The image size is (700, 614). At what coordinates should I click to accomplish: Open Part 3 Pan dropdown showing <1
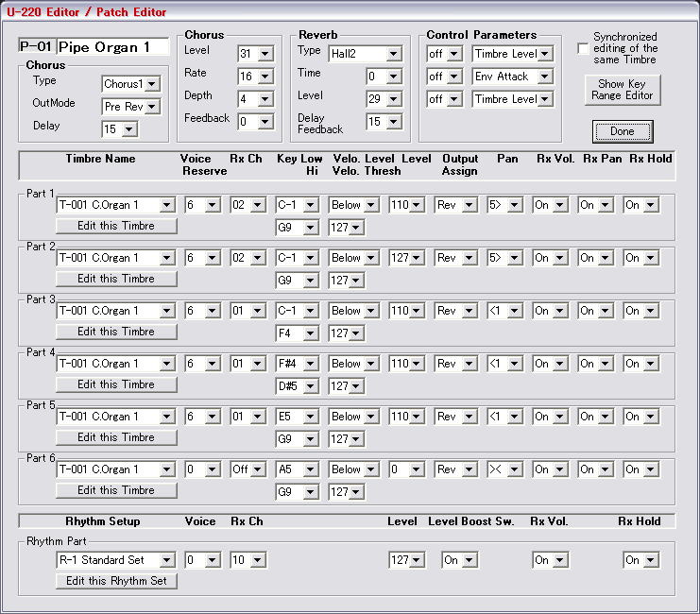click(x=504, y=311)
